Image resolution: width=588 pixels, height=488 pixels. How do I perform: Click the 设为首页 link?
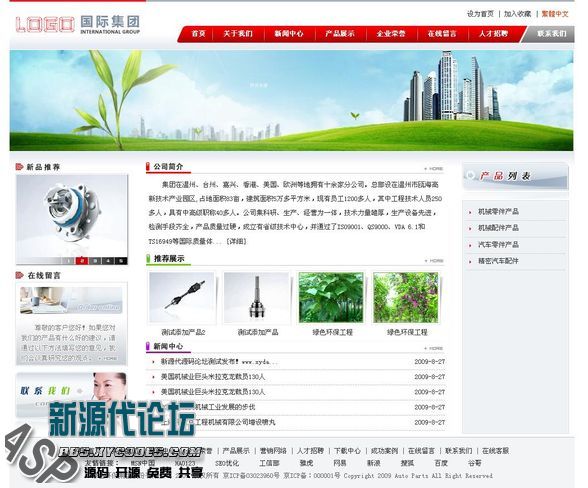[480, 14]
